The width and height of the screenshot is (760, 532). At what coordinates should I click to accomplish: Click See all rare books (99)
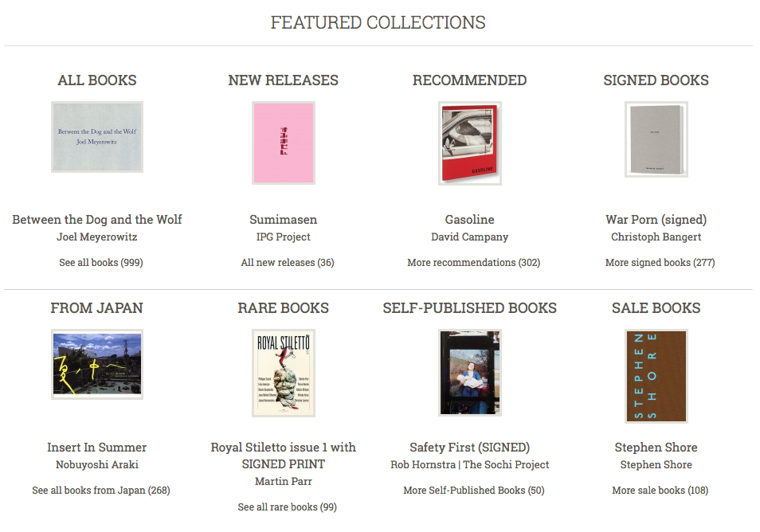pos(288,507)
